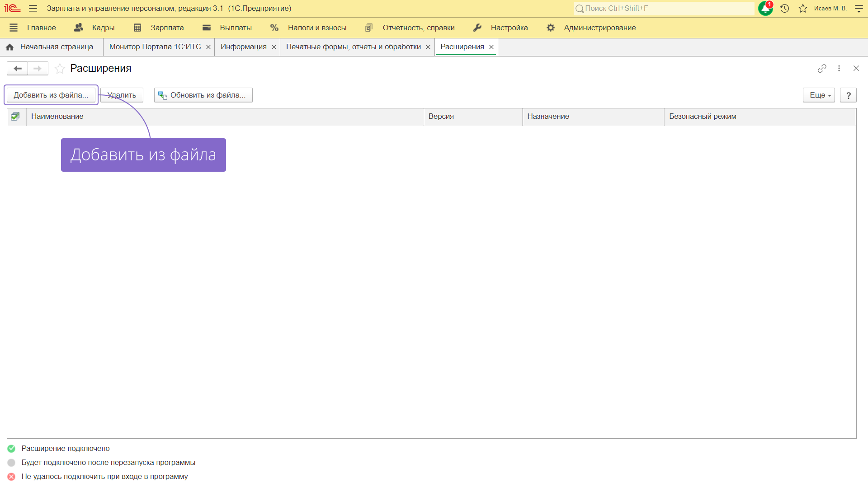Viewport: 868px width, 488px height.
Task: Click Обновить из файла button
Action: coord(203,95)
